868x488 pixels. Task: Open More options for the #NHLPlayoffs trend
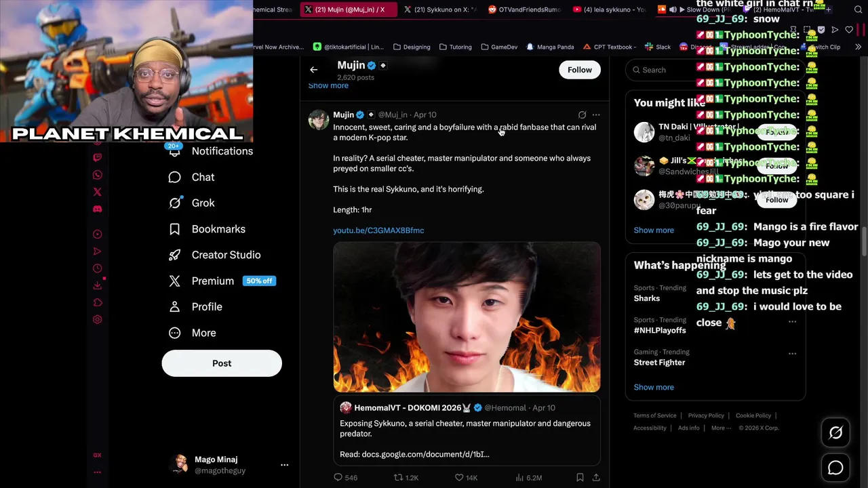[x=792, y=321]
